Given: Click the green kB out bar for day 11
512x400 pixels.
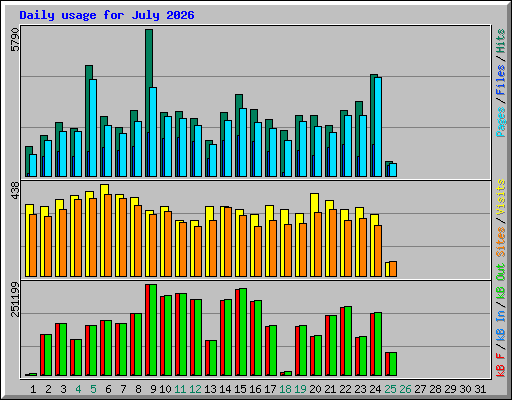Looking at the screenshot, I should click(x=183, y=335).
